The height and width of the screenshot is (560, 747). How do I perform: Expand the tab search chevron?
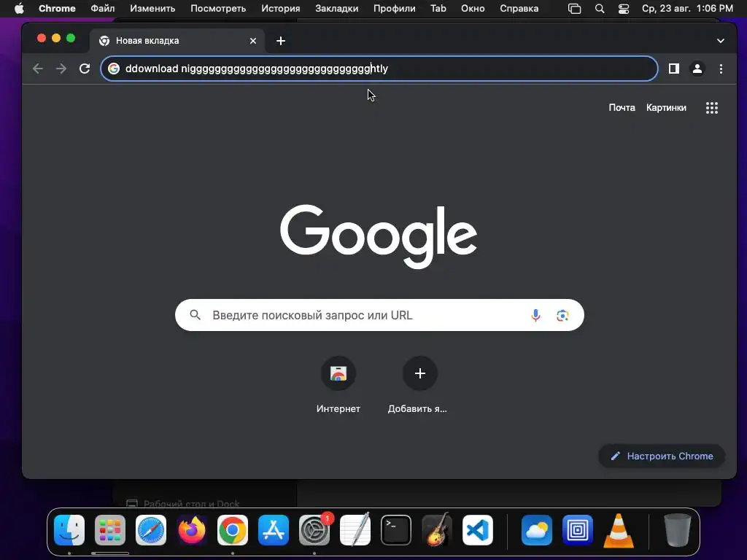coord(720,41)
